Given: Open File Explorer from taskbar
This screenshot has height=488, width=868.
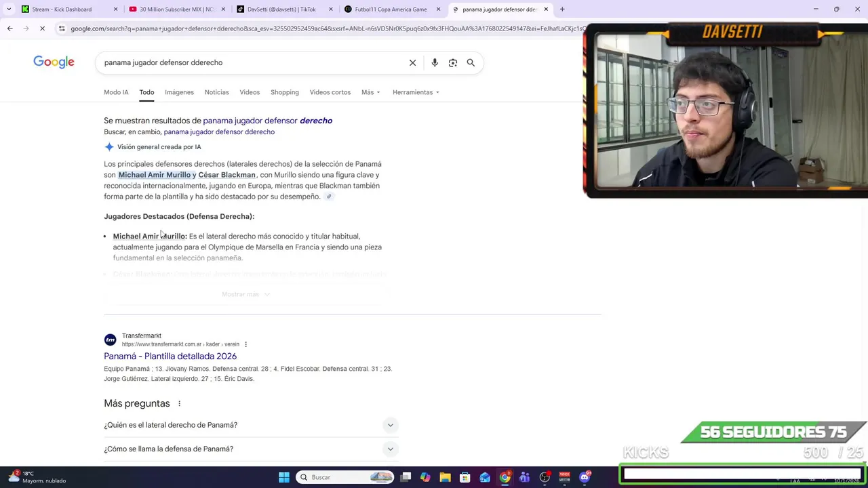Looking at the screenshot, I should pos(445,477).
